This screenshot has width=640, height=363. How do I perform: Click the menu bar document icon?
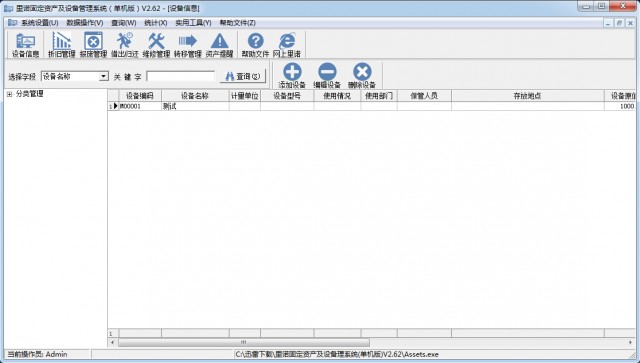[12, 22]
